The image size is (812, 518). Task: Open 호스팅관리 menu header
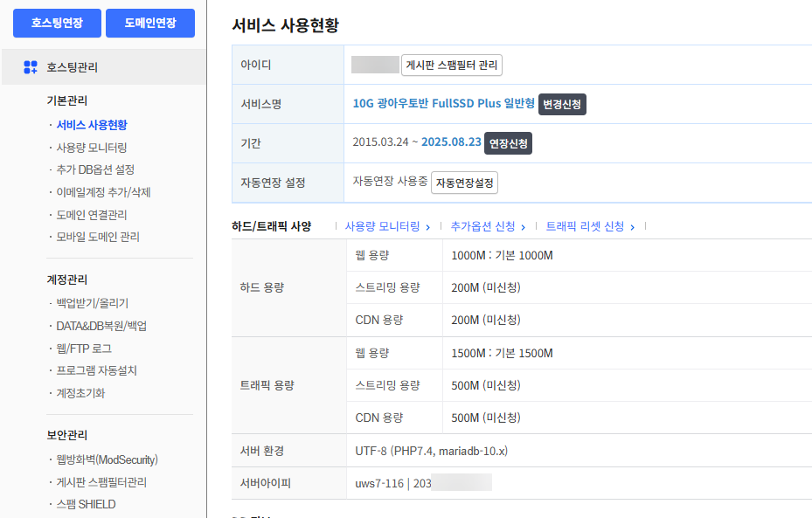coord(103,66)
